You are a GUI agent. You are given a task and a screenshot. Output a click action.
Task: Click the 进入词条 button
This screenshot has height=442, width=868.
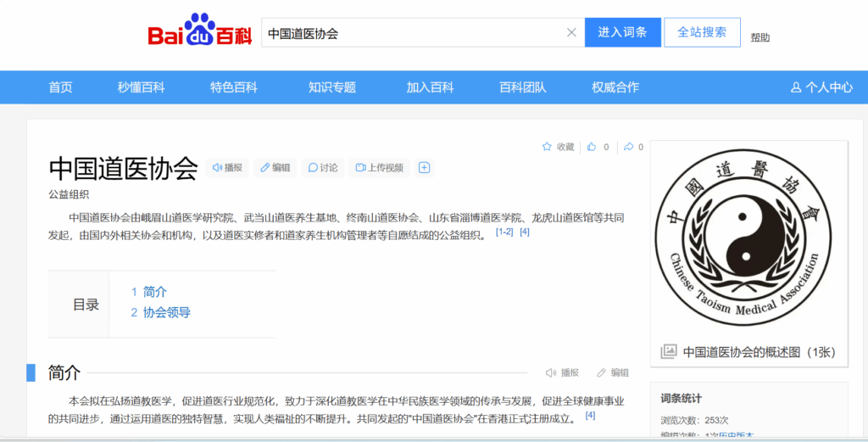[623, 32]
